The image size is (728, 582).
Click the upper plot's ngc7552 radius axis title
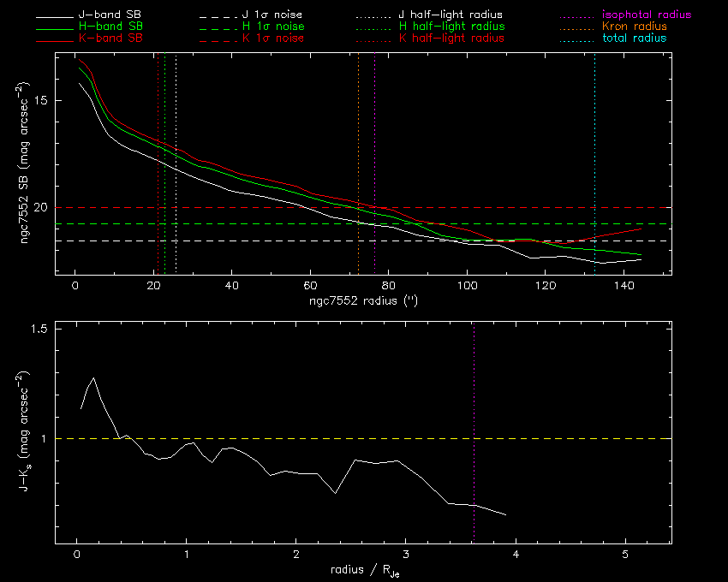[363, 302]
